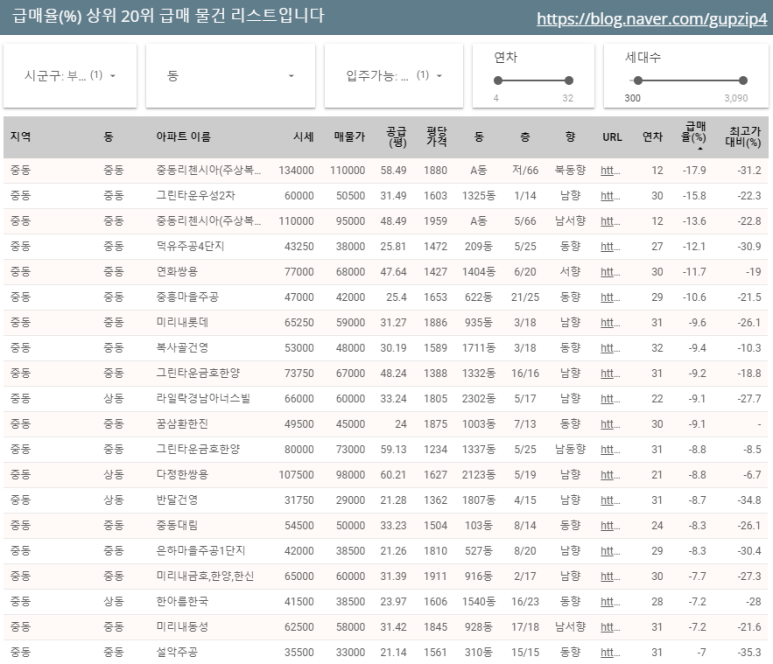Screen dimensions: 773x664
Task: Open the 동 filter dropdown
Action: pyautogui.click(x=230, y=75)
